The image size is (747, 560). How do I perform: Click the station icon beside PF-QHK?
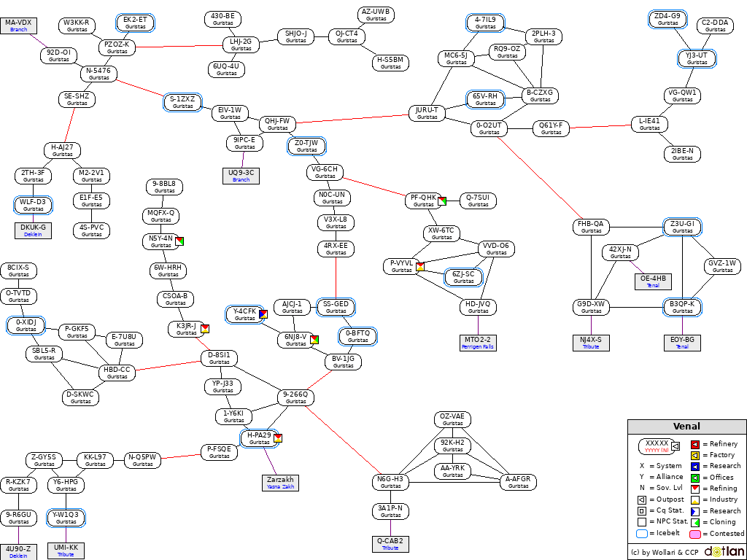[x=442, y=201]
